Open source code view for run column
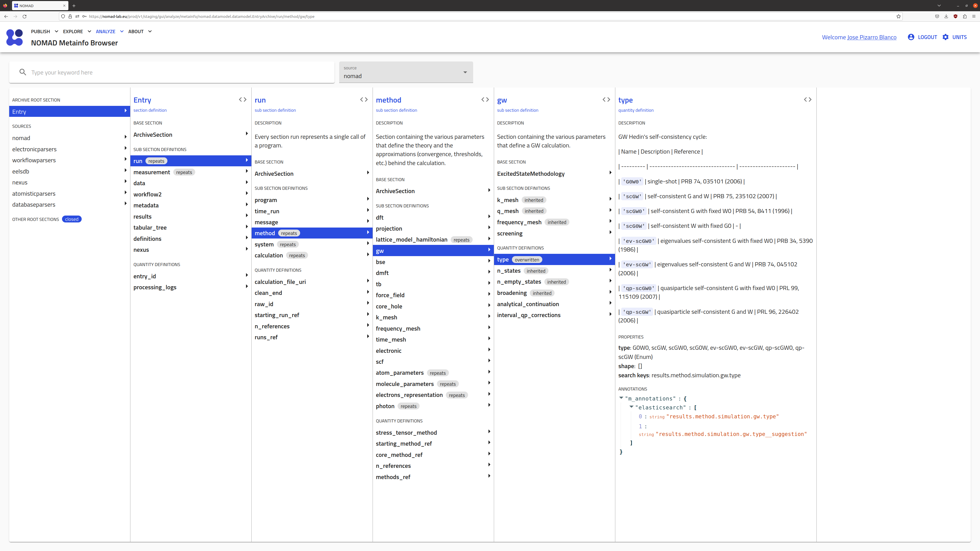 point(364,100)
